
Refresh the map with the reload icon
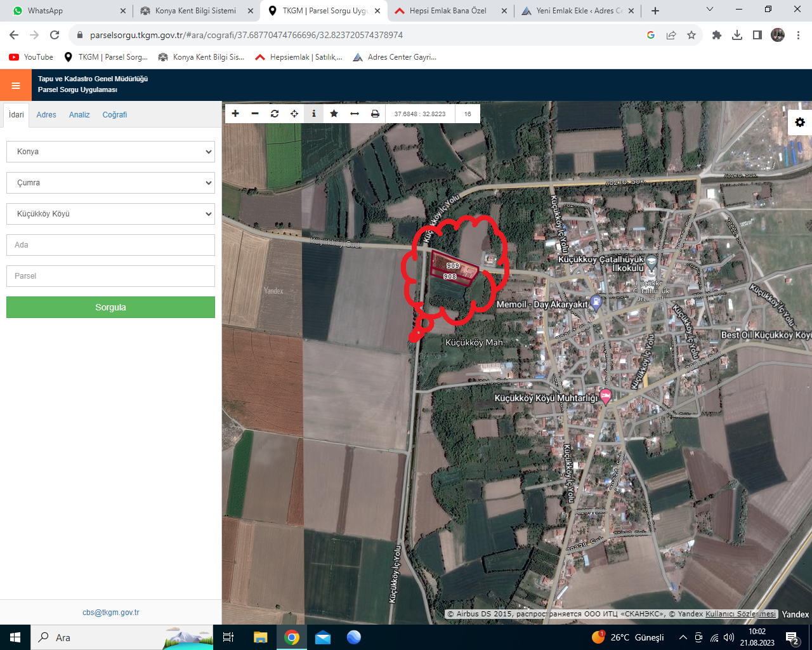[x=275, y=114]
